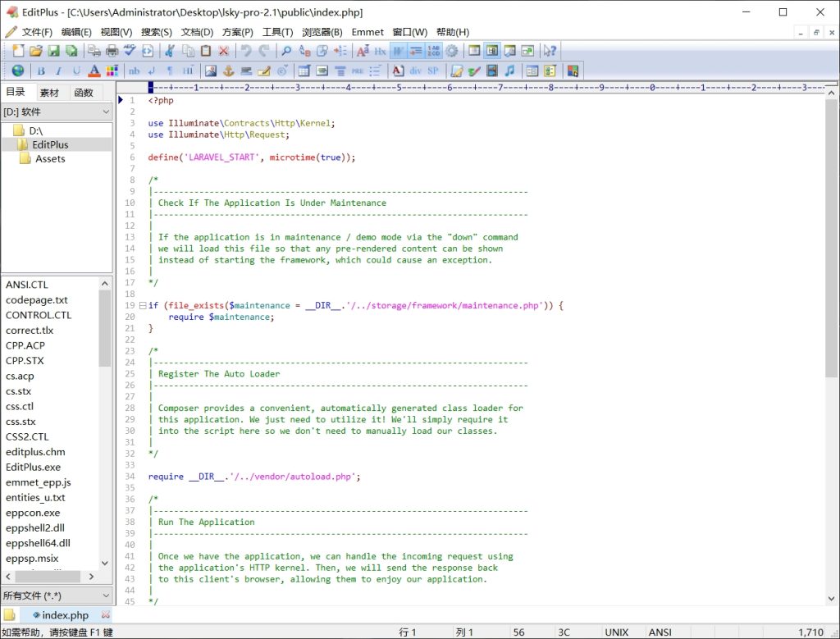Open Preferences with the gear icon
The image size is (840, 639).
pos(452,50)
